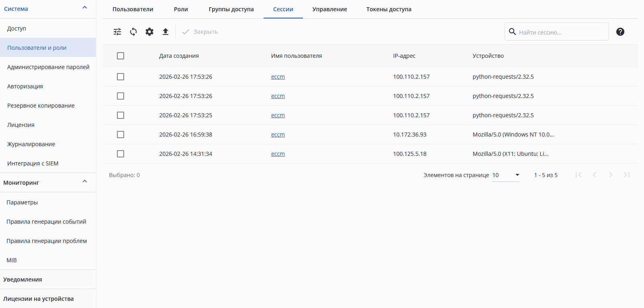
Task: Open table settings gear icon
Action: (149, 32)
